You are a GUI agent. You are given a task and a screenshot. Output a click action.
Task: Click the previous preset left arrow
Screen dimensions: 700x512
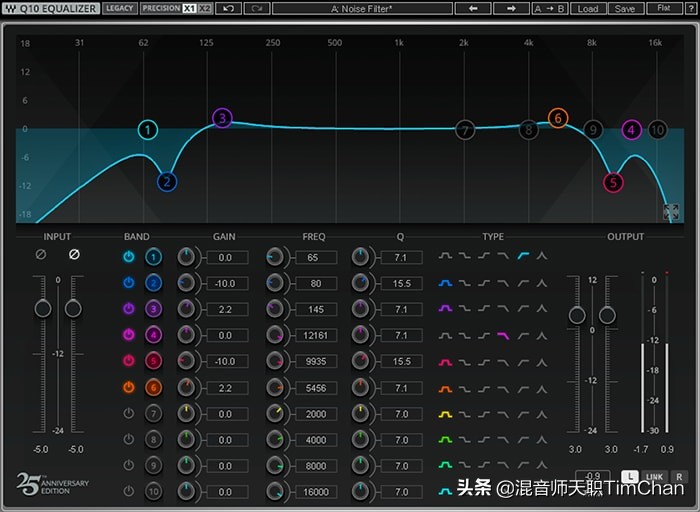click(474, 9)
